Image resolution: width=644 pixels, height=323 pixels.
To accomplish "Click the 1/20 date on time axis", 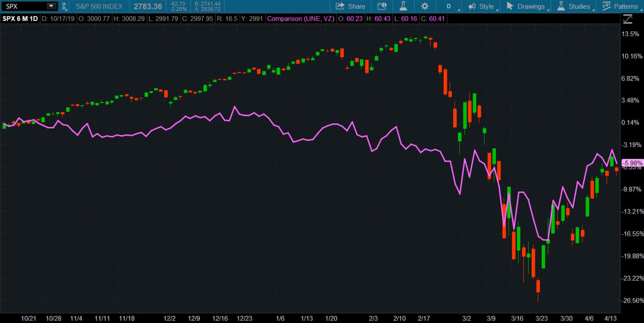I will [x=331, y=318].
